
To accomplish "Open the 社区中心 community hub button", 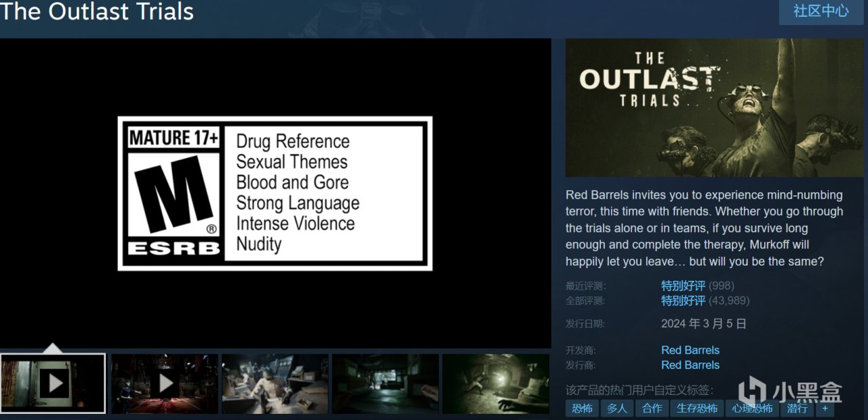I will (x=821, y=12).
